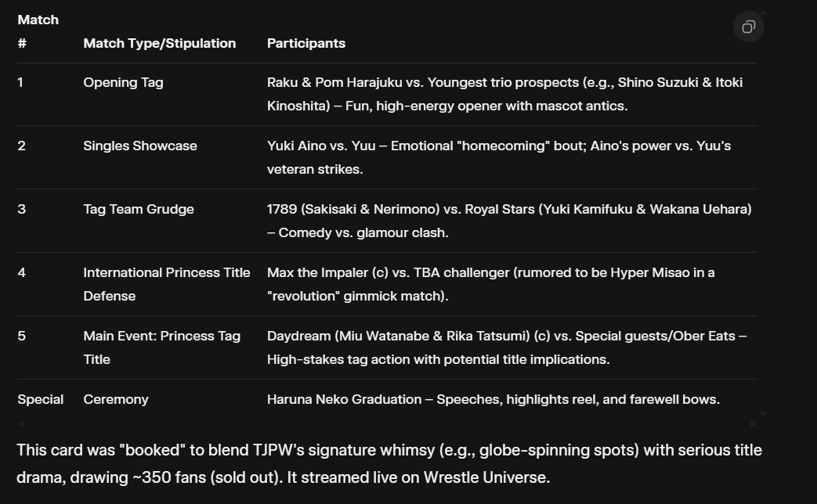This screenshot has width=817, height=504.
Task: Click the Match # column header
Action: [38, 31]
